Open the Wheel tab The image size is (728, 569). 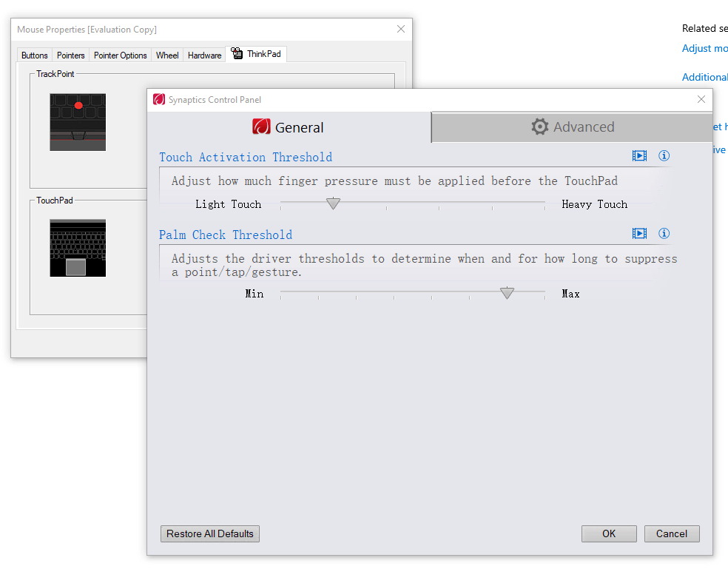pyautogui.click(x=166, y=55)
